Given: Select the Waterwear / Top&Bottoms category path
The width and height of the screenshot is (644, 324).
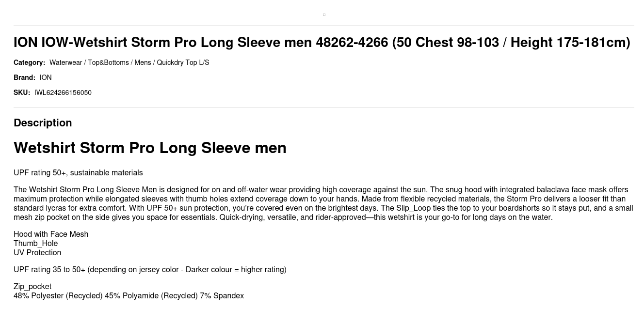Looking at the screenshot, I should click(129, 62).
